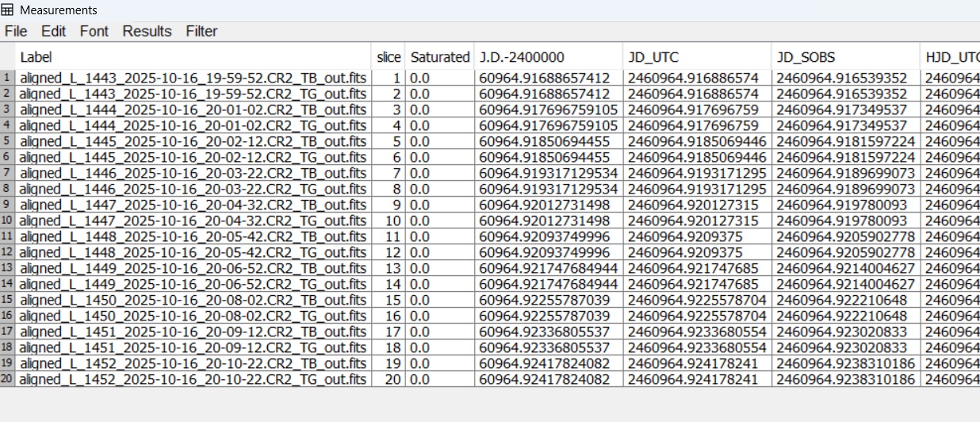980x422 pixels.
Task: Open the Filter menu
Action: (x=201, y=31)
